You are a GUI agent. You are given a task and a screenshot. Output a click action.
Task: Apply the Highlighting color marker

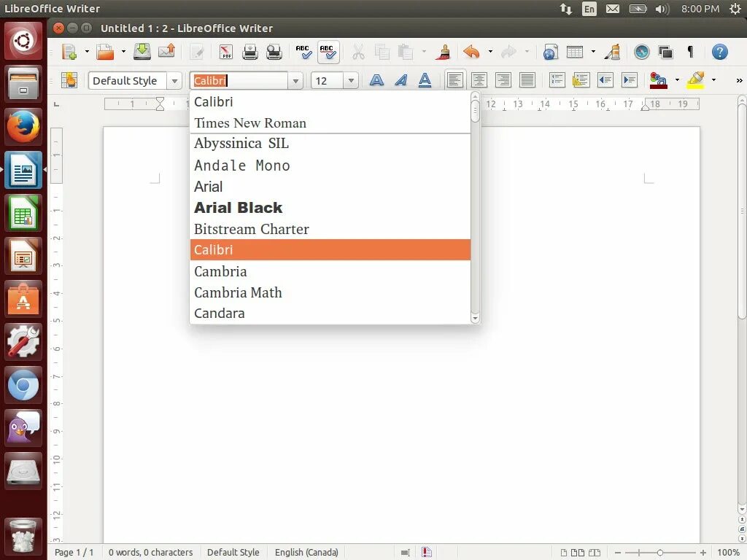click(x=695, y=80)
